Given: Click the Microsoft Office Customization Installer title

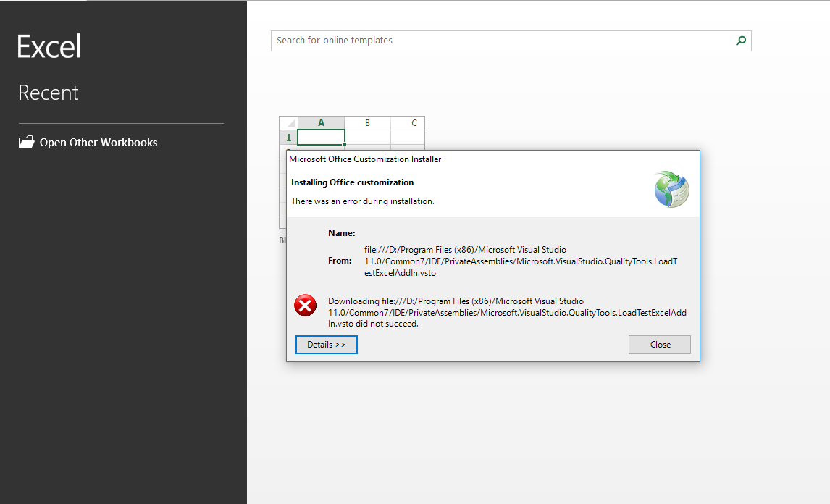Looking at the screenshot, I should tap(365, 159).
